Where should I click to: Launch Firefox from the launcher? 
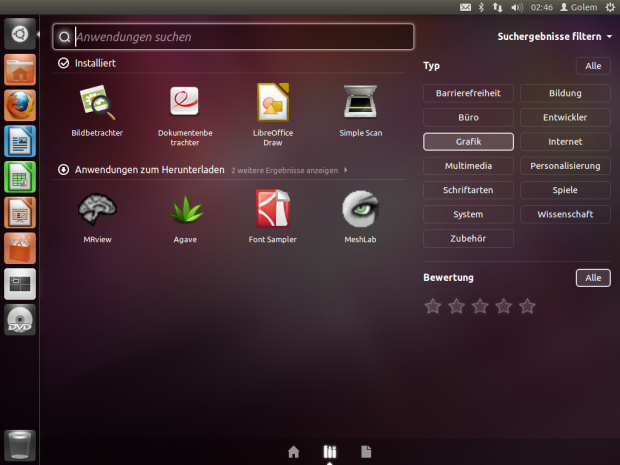(20, 106)
